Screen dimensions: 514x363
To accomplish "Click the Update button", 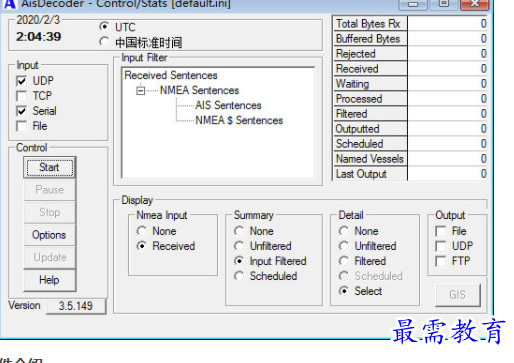I will point(50,257).
